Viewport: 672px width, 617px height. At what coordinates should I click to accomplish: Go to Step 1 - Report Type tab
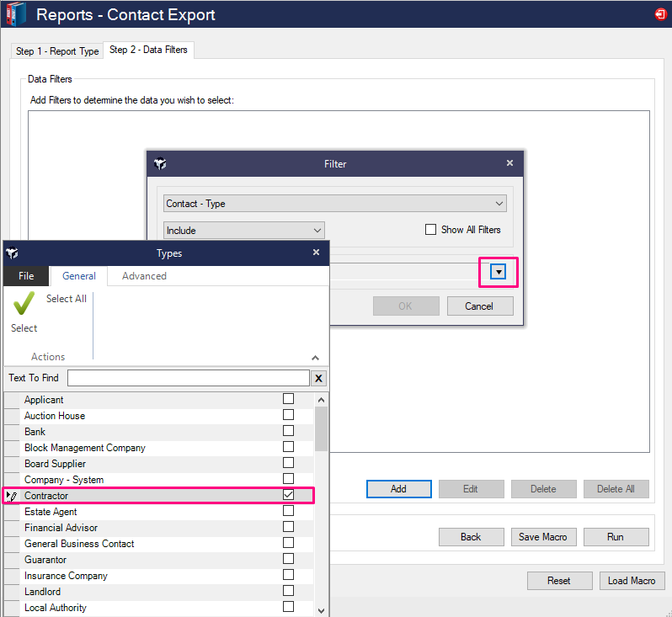click(x=57, y=51)
